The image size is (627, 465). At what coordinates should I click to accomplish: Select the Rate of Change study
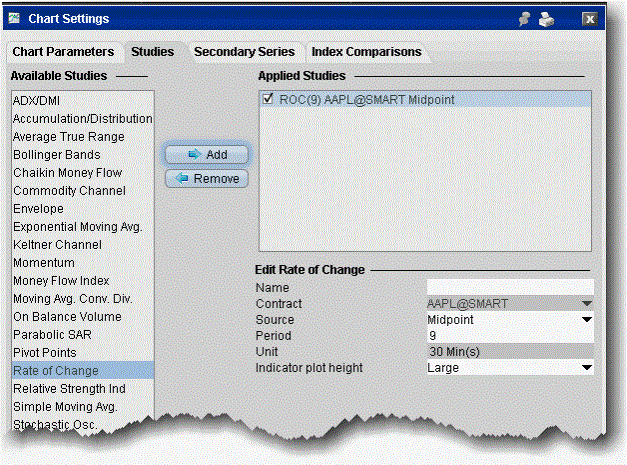click(x=56, y=371)
